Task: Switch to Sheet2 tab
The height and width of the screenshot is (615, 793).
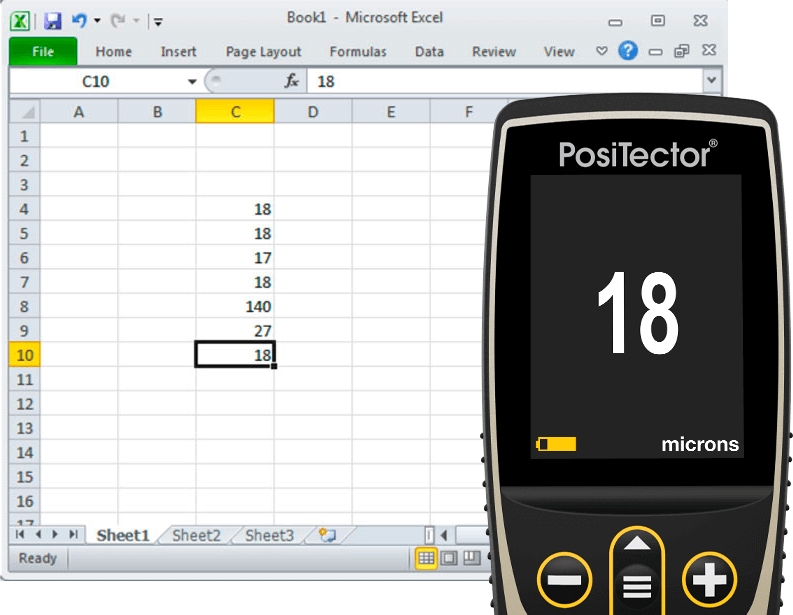Action: [x=196, y=535]
